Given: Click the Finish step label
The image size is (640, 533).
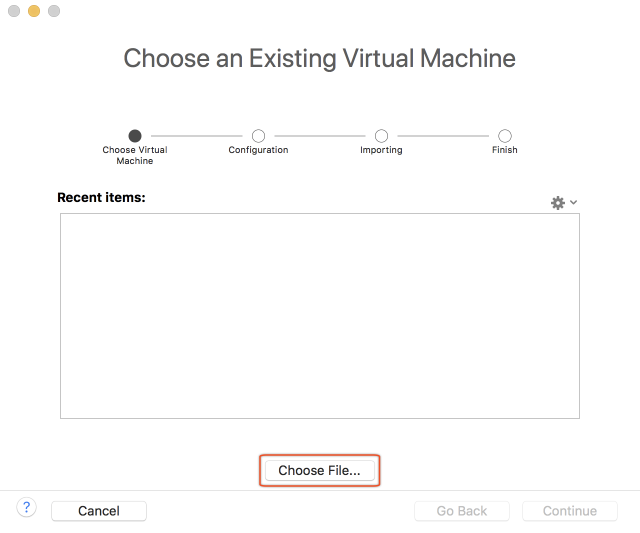Looking at the screenshot, I should pos(505,150).
